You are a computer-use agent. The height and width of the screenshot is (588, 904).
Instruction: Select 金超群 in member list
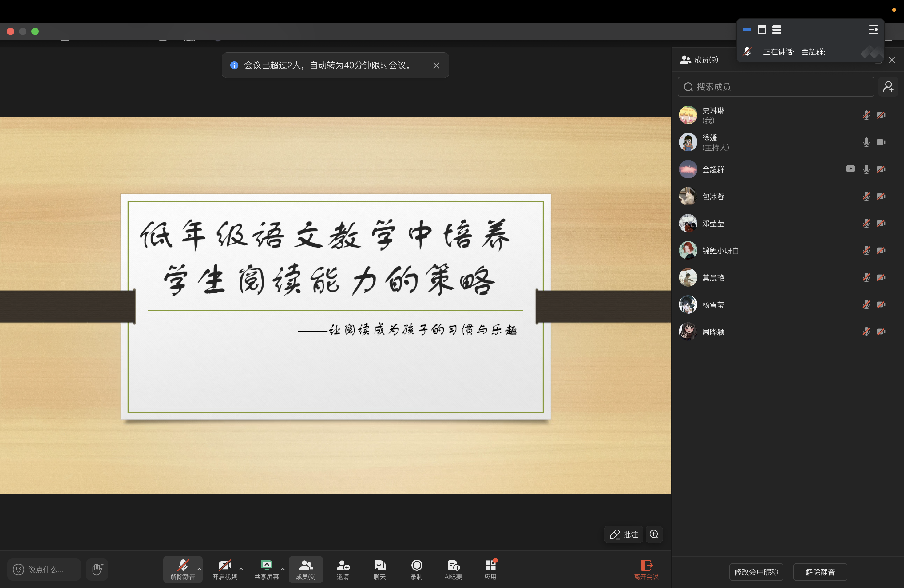[713, 169]
